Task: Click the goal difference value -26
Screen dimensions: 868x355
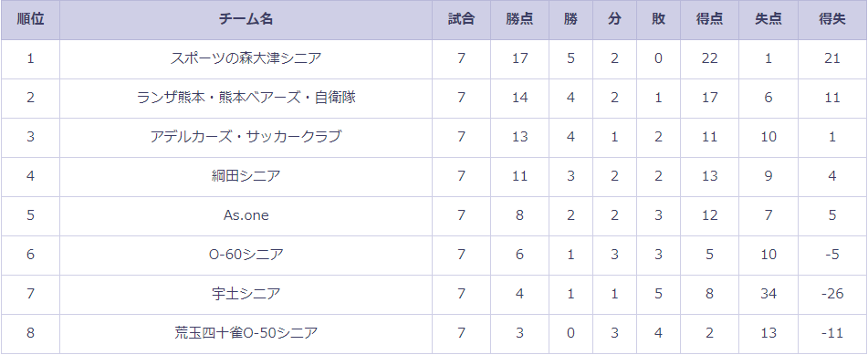Action: (832, 294)
